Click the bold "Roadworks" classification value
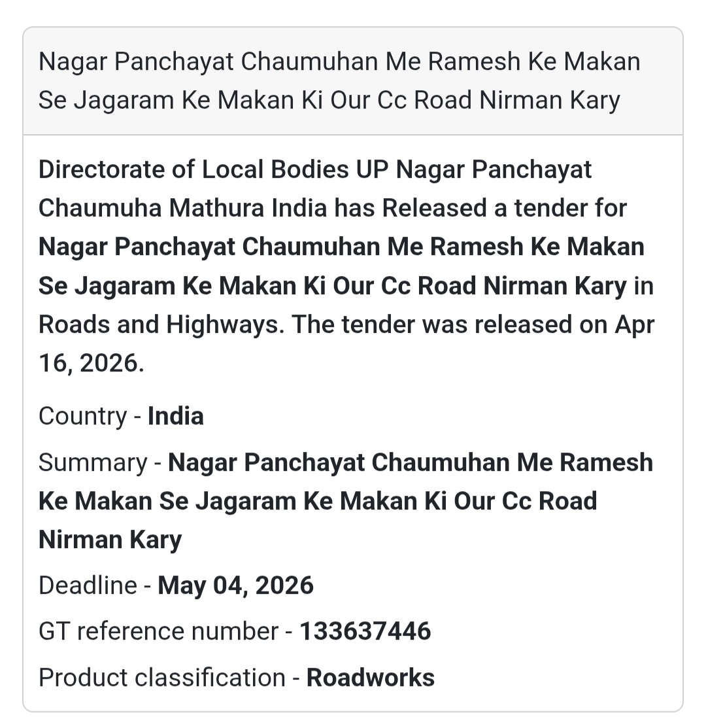This screenshot has height=728, width=706. [x=371, y=678]
